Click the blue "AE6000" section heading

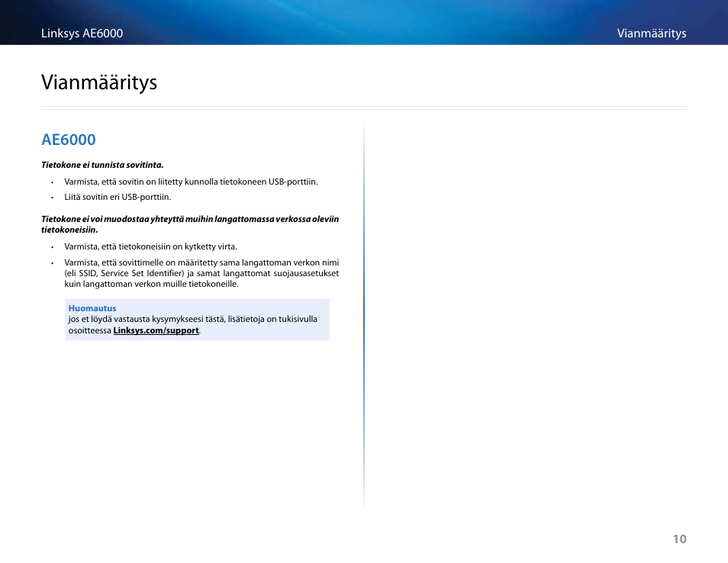pos(69,140)
